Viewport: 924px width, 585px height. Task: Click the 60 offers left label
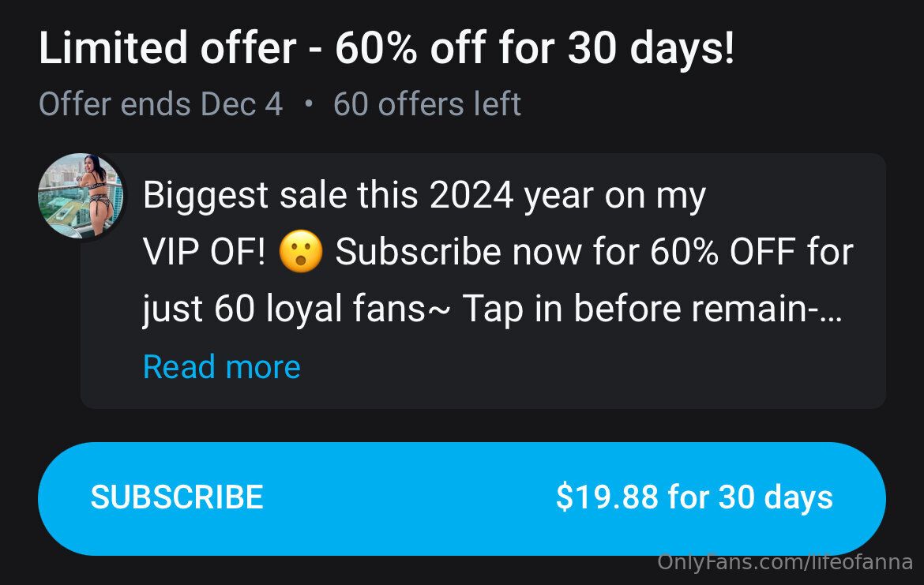click(x=426, y=104)
